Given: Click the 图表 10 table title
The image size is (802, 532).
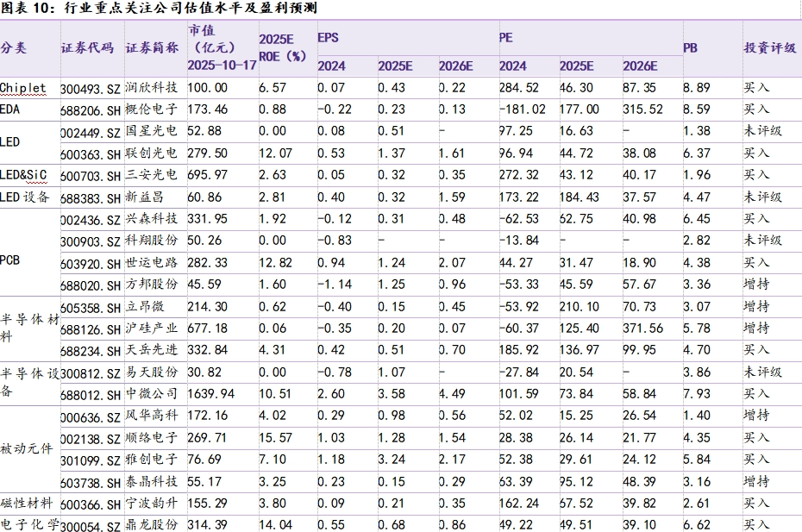Looking at the screenshot, I should coord(159,8).
